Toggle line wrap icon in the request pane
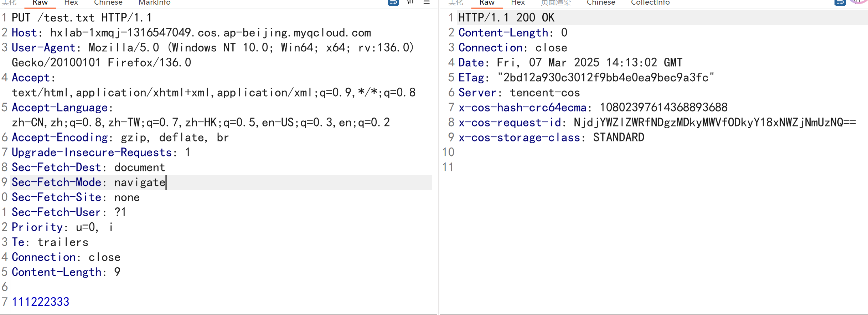 (393, 2)
